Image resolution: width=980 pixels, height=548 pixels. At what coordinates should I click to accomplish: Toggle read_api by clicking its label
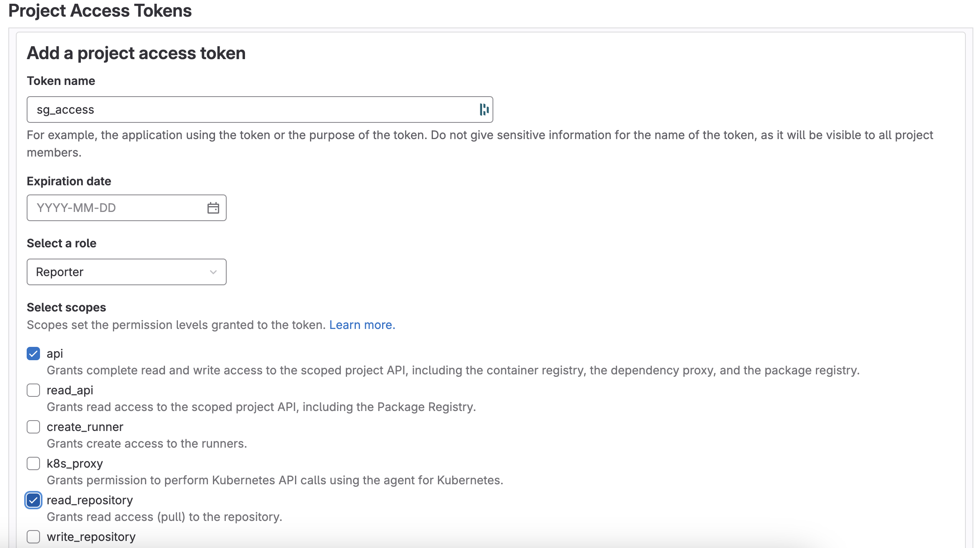[70, 390]
